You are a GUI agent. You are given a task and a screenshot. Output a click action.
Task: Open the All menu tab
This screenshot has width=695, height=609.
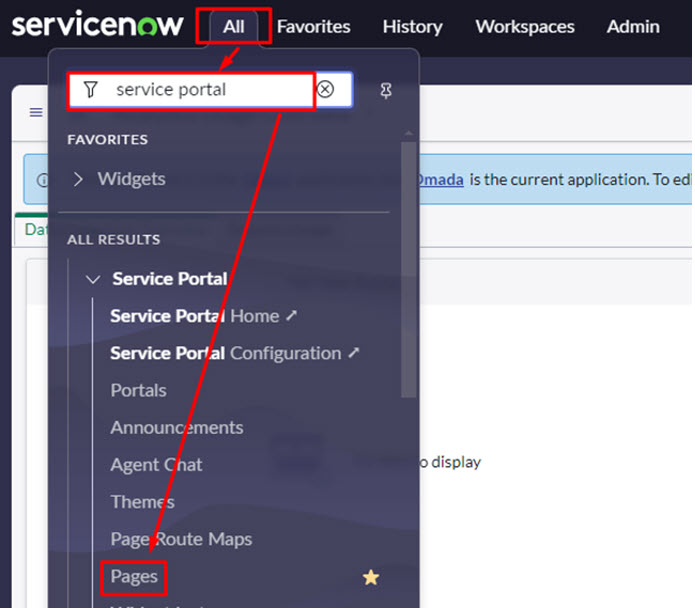pyautogui.click(x=234, y=26)
